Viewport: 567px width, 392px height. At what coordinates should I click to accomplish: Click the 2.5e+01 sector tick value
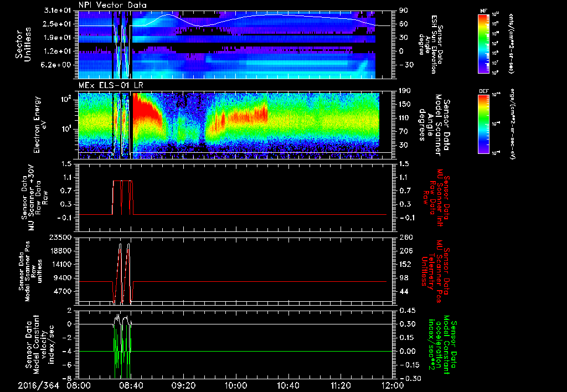(58, 24)
